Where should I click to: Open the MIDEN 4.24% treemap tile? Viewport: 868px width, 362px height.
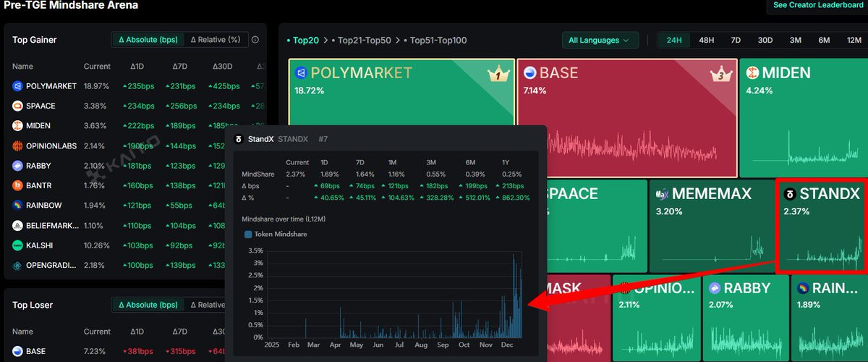(804, 118)
